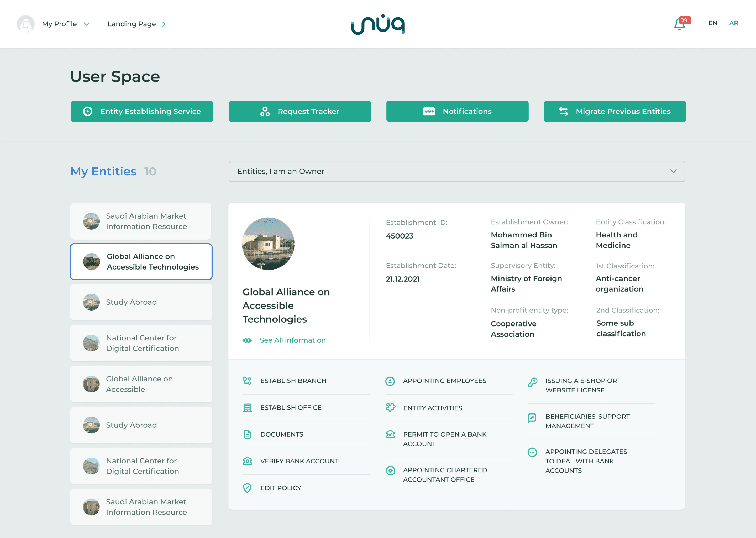Click the Establishment ID value 450023
Viewport: 756px width, 538px height.
pos(400,236)
